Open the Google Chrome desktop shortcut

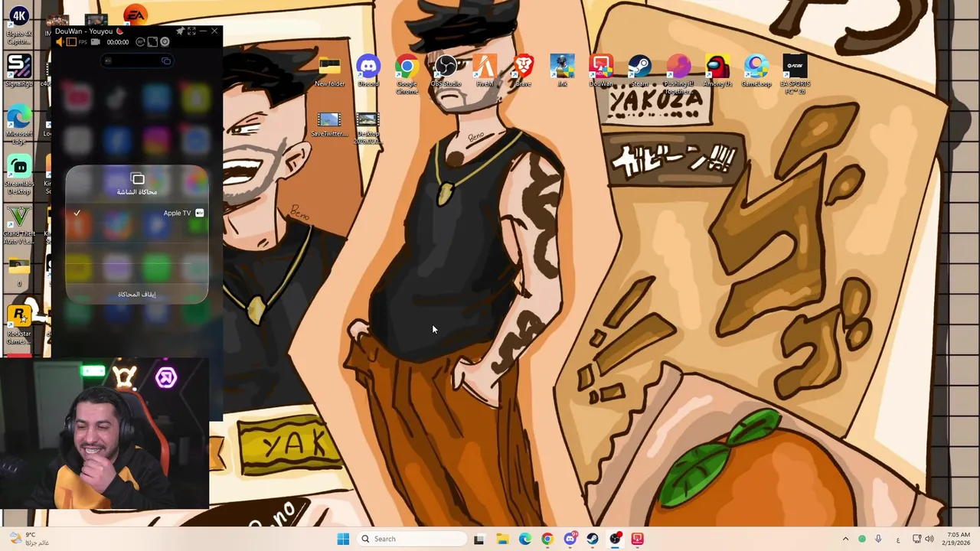click(407, 73)
